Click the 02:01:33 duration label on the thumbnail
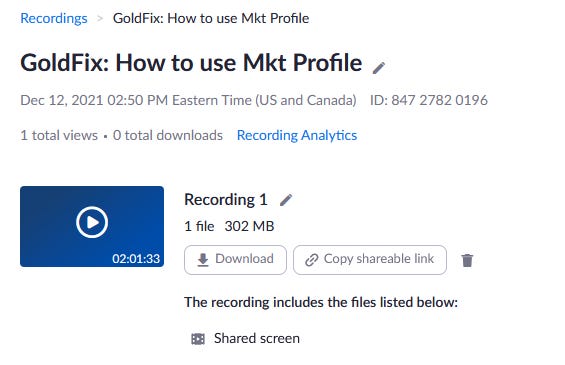The width and height of the screenshot is (565, 365). coord(136,258)
